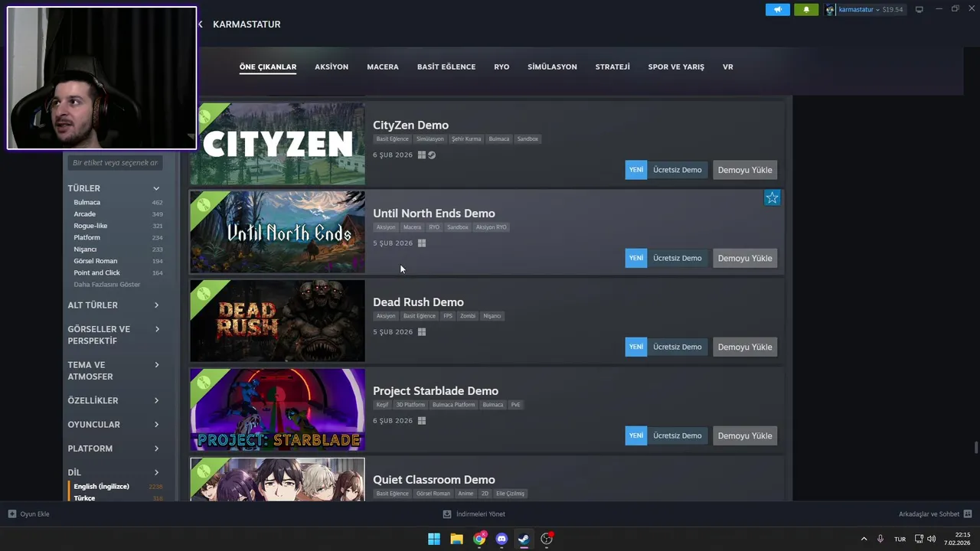Install the CityZen Demo with Demoyu Yükle
The width and height of the screenshot is (980, 551).
(745, 170)
